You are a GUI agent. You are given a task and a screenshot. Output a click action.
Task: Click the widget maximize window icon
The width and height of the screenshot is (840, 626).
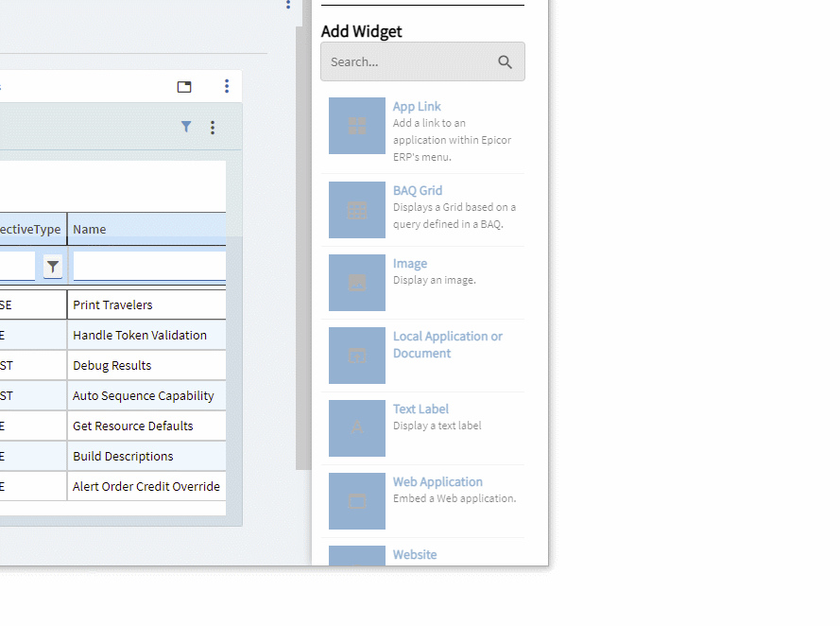click(184, 87)
